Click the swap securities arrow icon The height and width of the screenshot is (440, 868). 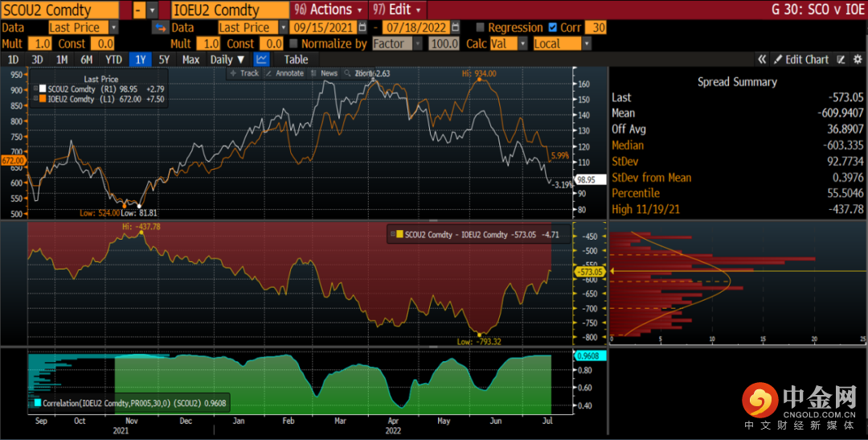[159, 27]
